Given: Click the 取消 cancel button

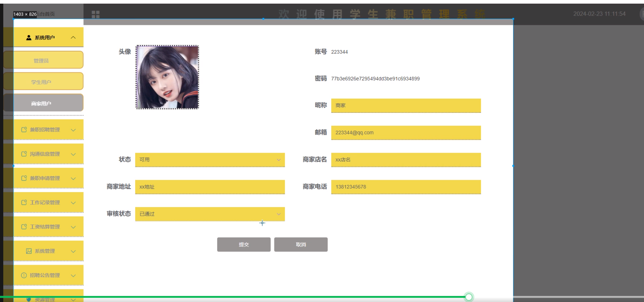Looking at the screenshot, I should coord(301,245).
